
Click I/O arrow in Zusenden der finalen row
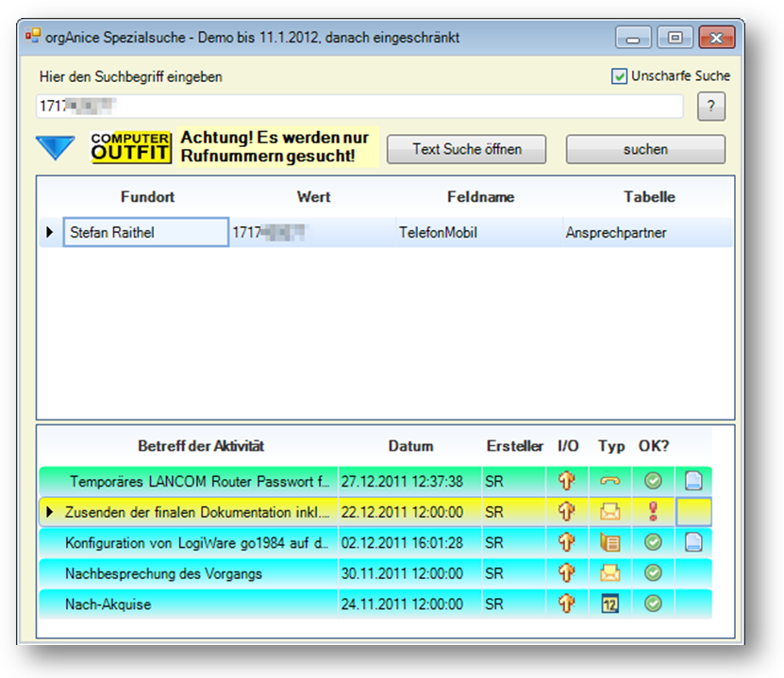coord(566,512)
